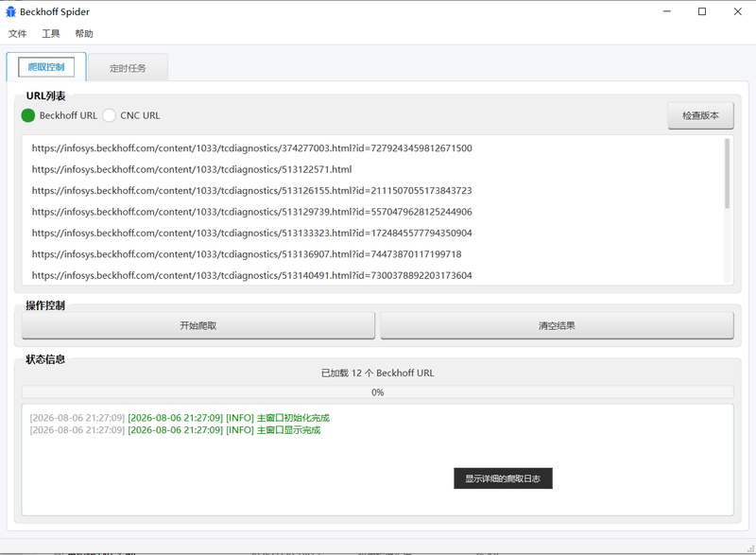756x555 pixels.
Task: Close the Beckhoff Spider window
Action: coord(738,11)
